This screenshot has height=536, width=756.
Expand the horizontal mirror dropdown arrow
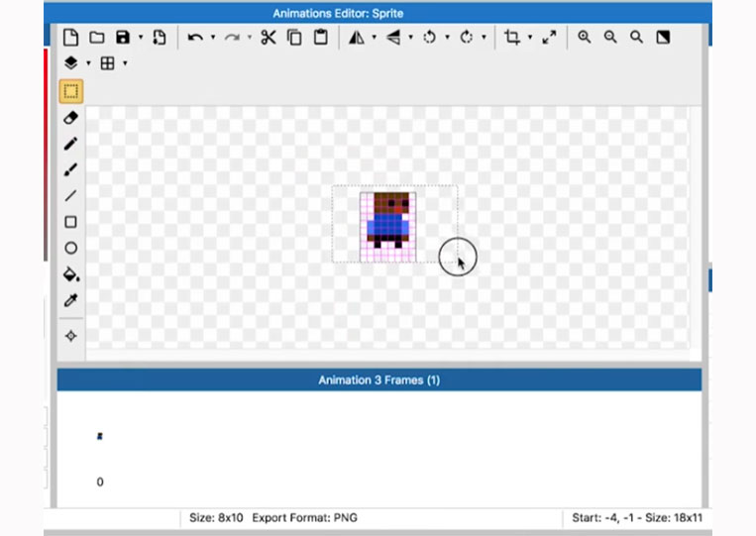[375, 37]
